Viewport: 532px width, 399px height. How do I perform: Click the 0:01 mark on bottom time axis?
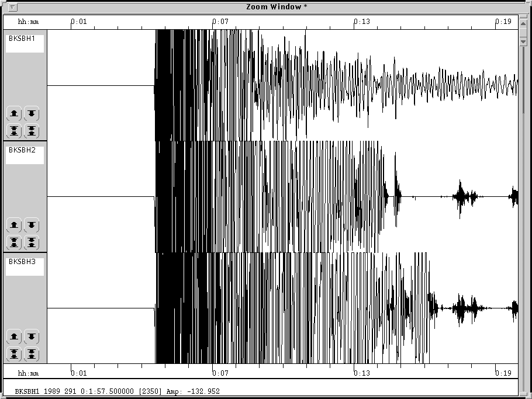tap(79, 373)
